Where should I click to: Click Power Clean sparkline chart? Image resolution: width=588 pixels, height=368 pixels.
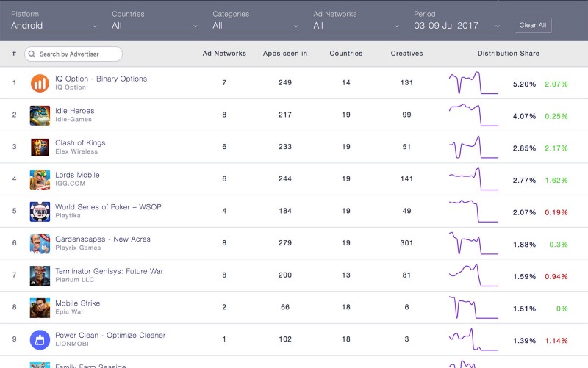pyautogui.click(x=473, y=339)
